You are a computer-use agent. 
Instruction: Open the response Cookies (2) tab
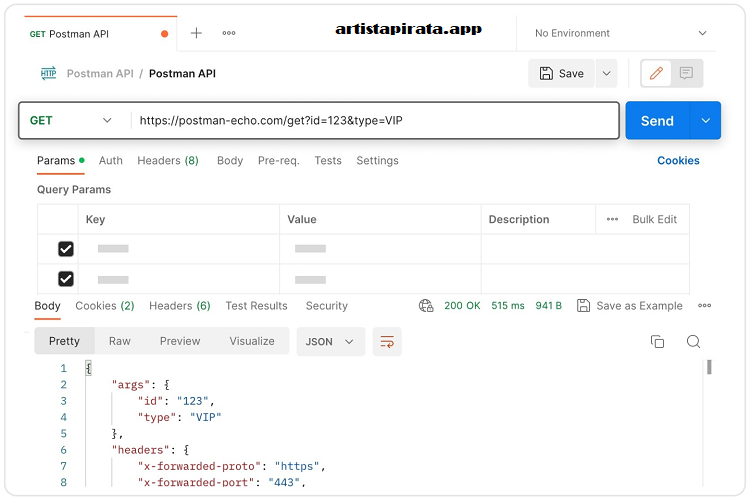105,305
